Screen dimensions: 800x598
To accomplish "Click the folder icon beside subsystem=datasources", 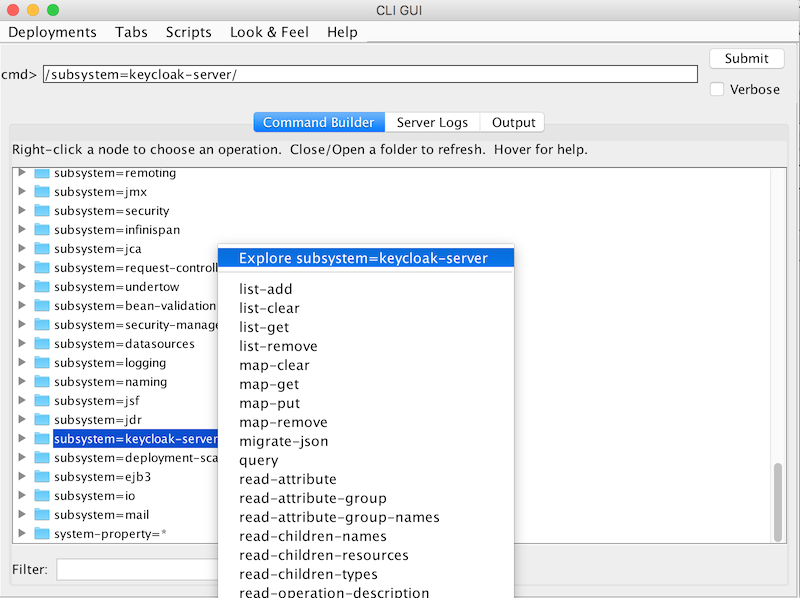I will pos(42,344).
